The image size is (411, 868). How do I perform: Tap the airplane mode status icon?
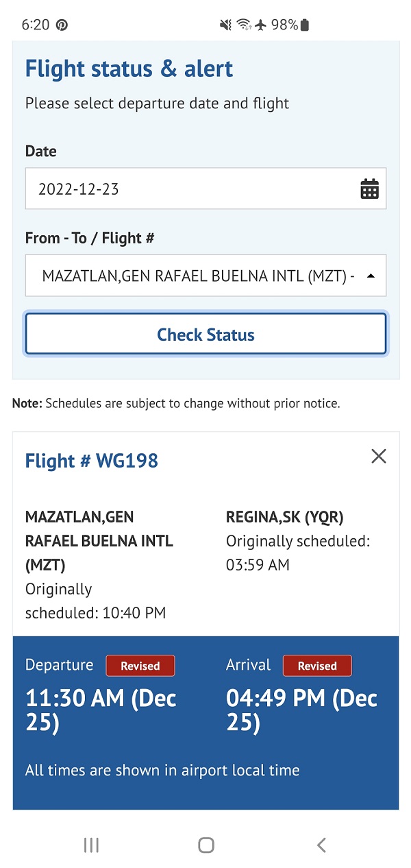261,25
